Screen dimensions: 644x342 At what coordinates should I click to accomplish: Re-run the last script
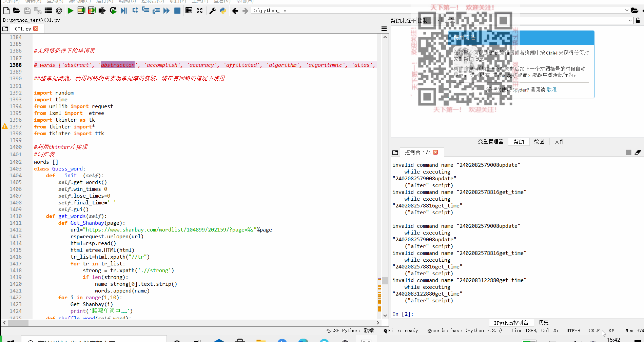coord(113,11)
